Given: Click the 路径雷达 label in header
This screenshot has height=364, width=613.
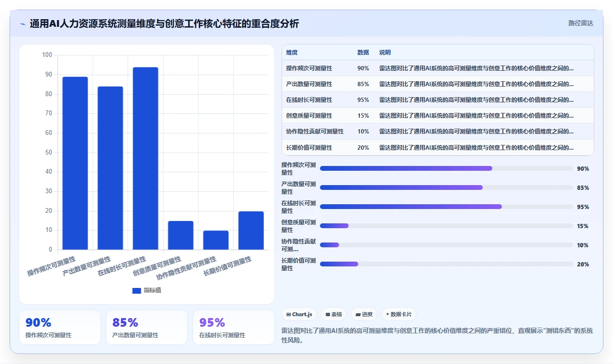Looking at the screenshot, I should pos(581,23).
